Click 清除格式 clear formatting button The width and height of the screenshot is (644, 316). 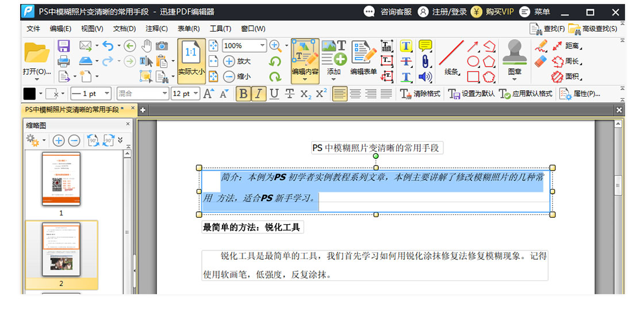(420, 94)
